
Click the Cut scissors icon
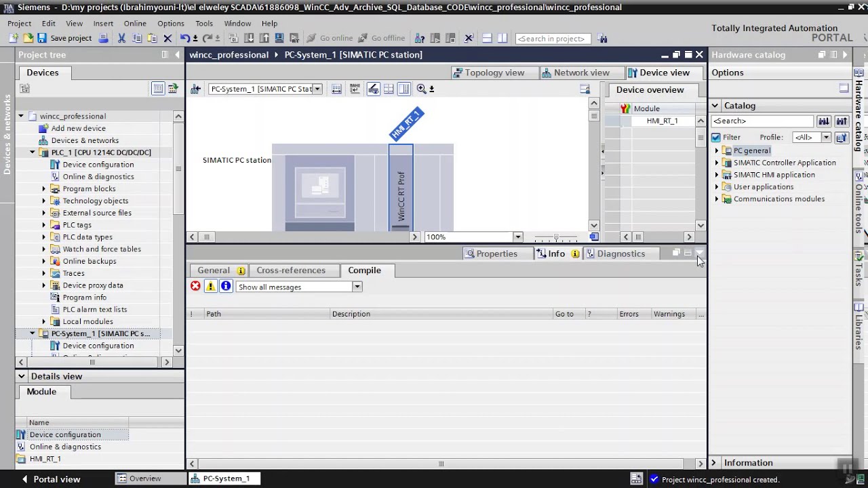122,39
